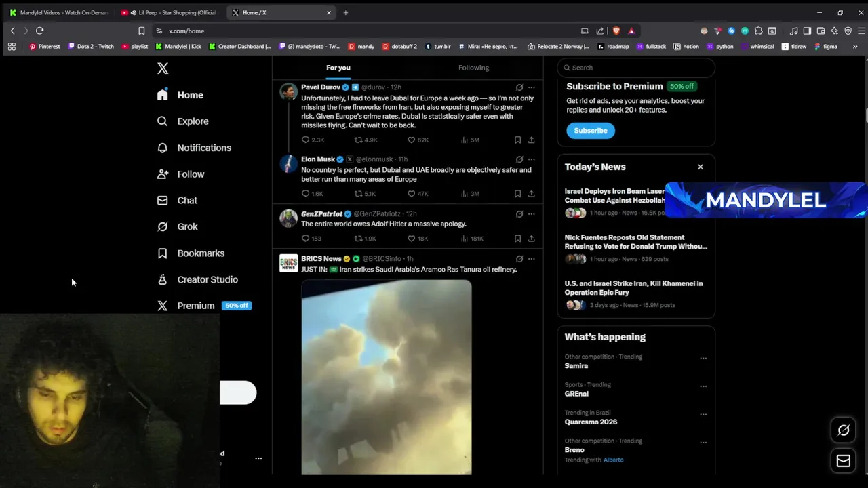Open floating messages button
Image resolution: width=868 pixels, height=488 pixels.
(844, 461)
